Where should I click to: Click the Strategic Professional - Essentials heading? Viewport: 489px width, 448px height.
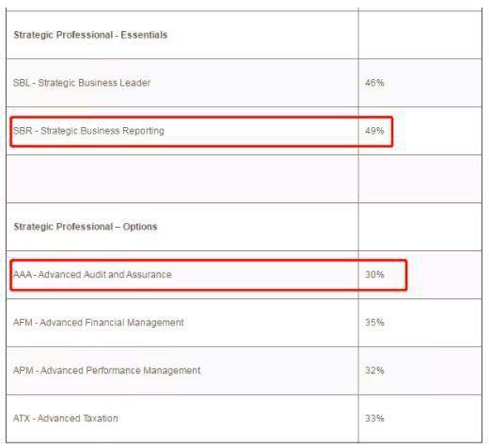pyautogui.click(x=90, y=35)
